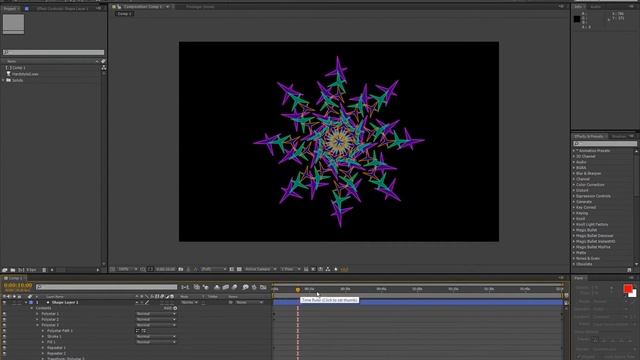The width and height of the screenshot is (640, 360).
Task: Switch to the Project tab
Action: [10, 8]
